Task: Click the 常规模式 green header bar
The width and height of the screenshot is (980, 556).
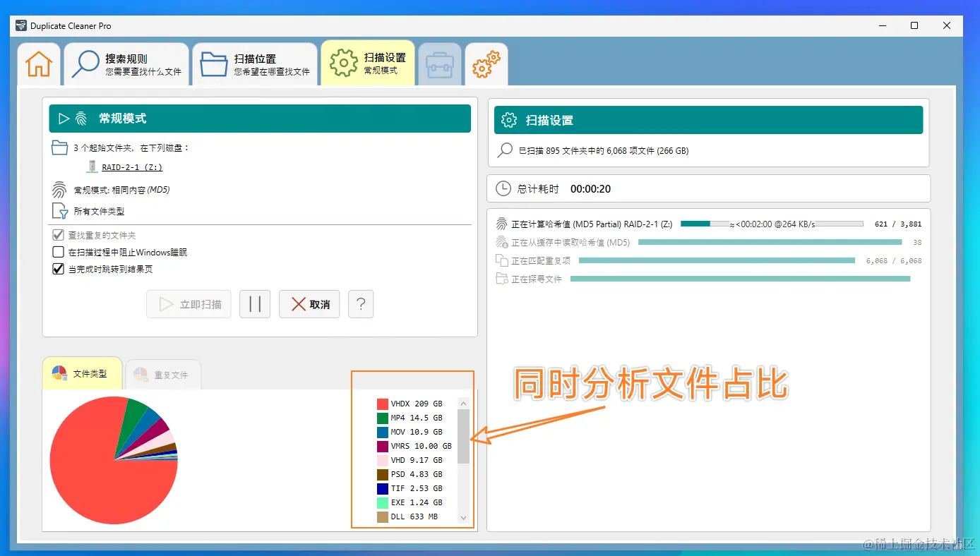Action: 260,119
